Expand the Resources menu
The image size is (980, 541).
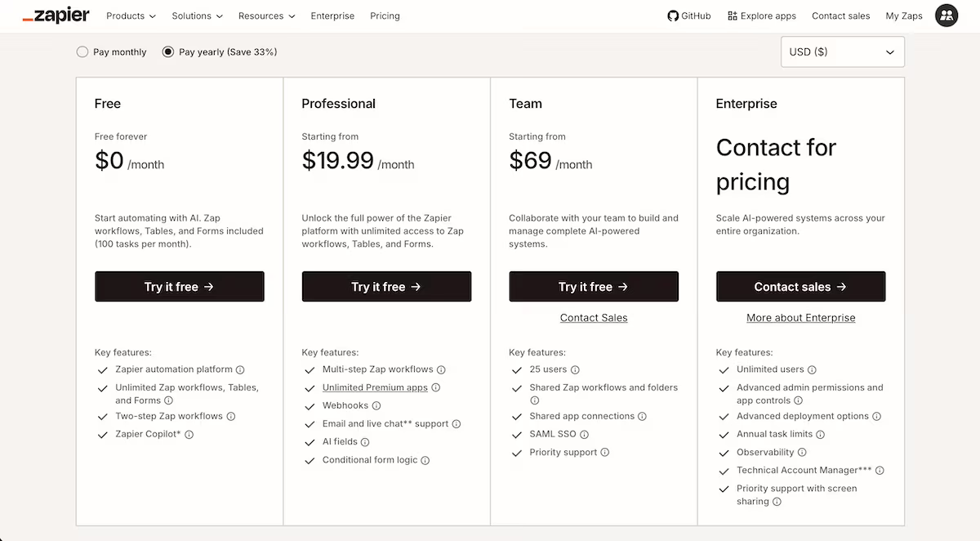click(266, 16)
